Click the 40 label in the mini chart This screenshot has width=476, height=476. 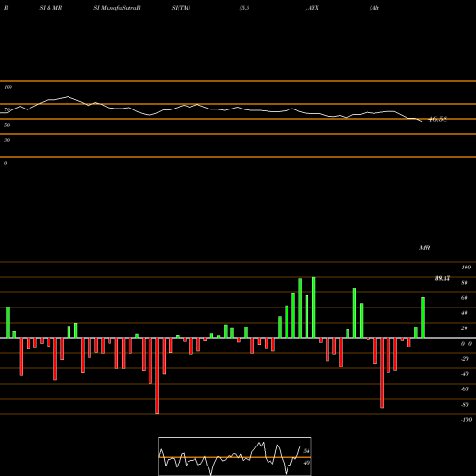point(307,463)
